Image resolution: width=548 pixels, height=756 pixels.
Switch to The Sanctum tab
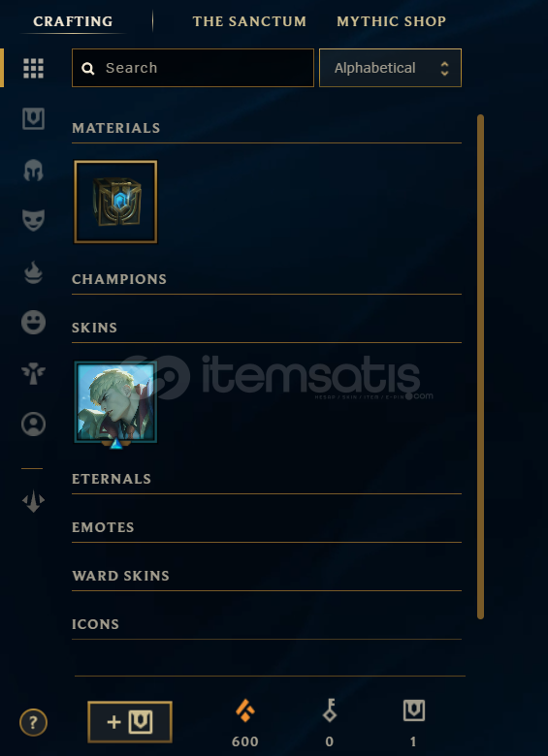click(249, 21)
